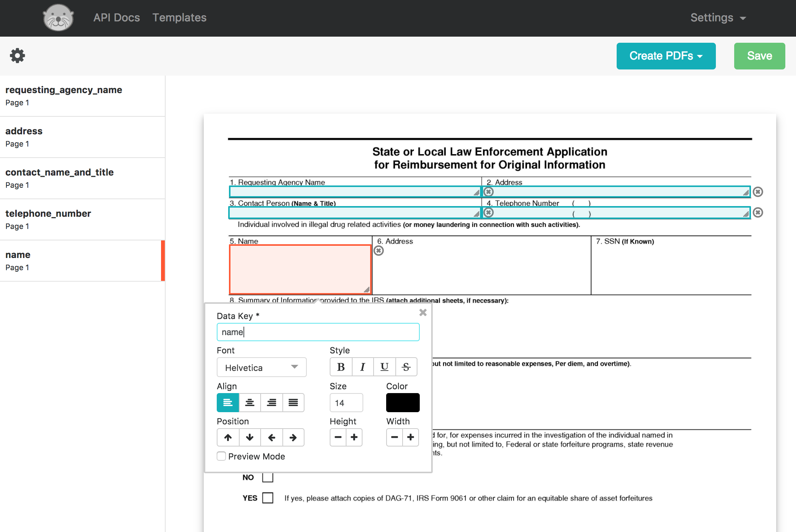This screenshot has height=532, width=796.
Task: Toggle bold text style
Action: [341, 367]
